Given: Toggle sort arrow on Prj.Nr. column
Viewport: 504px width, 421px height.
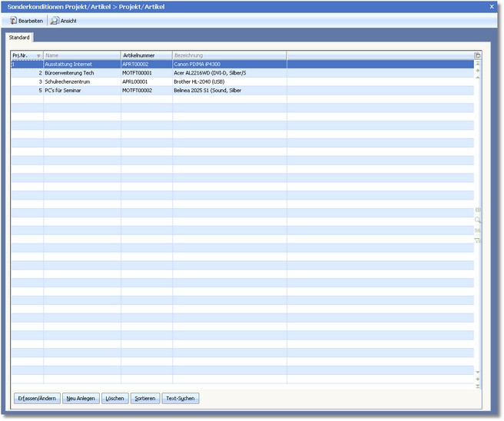Looking at the screenshot, I should [38, 55].
